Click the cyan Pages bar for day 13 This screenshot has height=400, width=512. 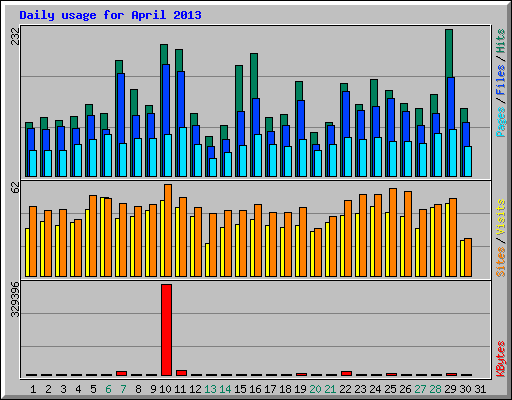(213, 167)
